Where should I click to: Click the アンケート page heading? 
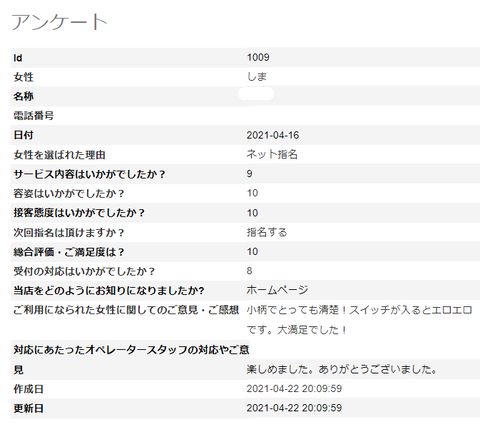[x=60, y=23]
